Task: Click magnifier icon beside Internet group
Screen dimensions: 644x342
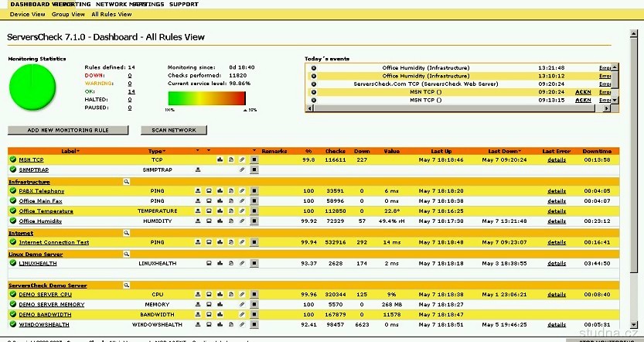Action: [x=127, y=233]
